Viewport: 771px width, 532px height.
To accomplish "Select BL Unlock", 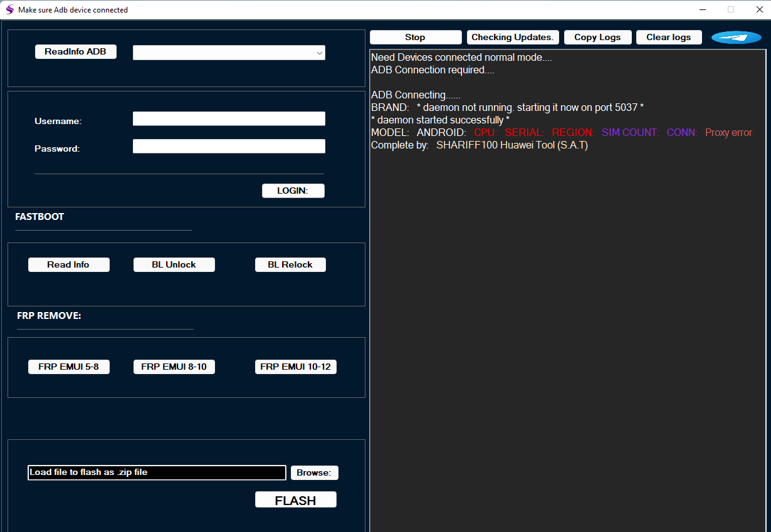I will click(174, 265).
